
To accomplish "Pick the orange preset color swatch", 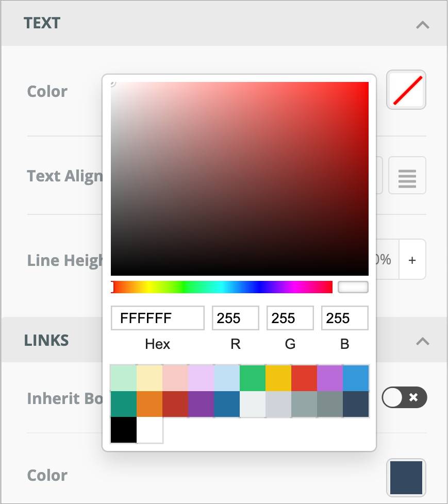I will (x=150, y=404).
